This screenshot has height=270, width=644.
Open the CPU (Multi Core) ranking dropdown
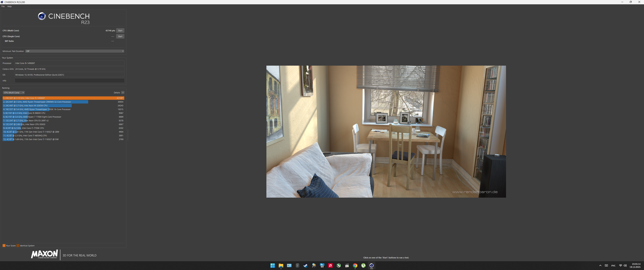point(14,93)
